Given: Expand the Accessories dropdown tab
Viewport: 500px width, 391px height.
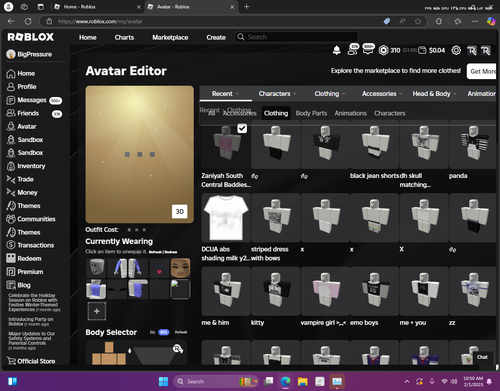Looking at the screenshot, I should click(x=382, y=94).
